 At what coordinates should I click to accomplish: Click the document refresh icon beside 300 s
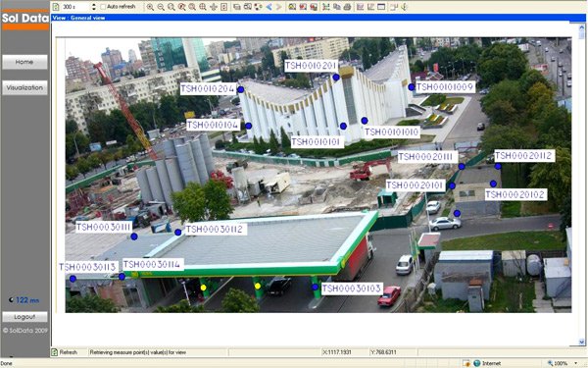pos(56,7)
